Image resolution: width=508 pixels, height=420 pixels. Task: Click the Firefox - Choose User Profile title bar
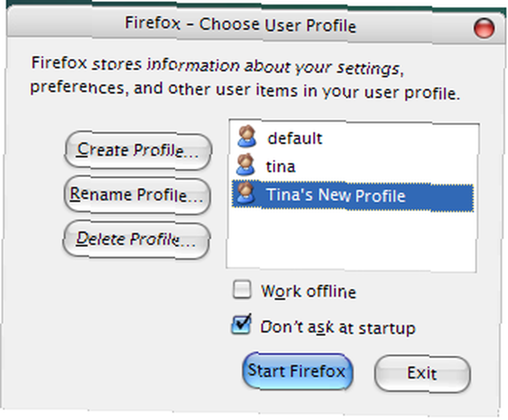(240, 24)
